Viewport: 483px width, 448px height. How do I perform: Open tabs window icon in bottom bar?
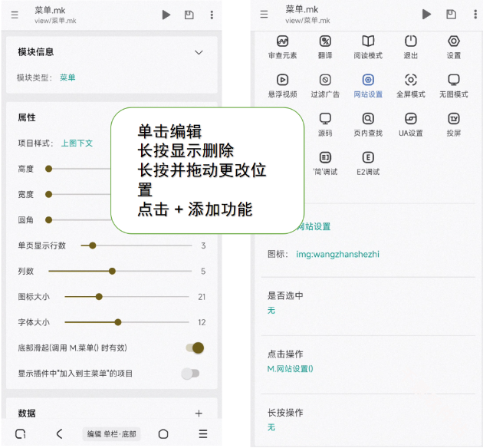pyautogui.click(x=21, y=434)
